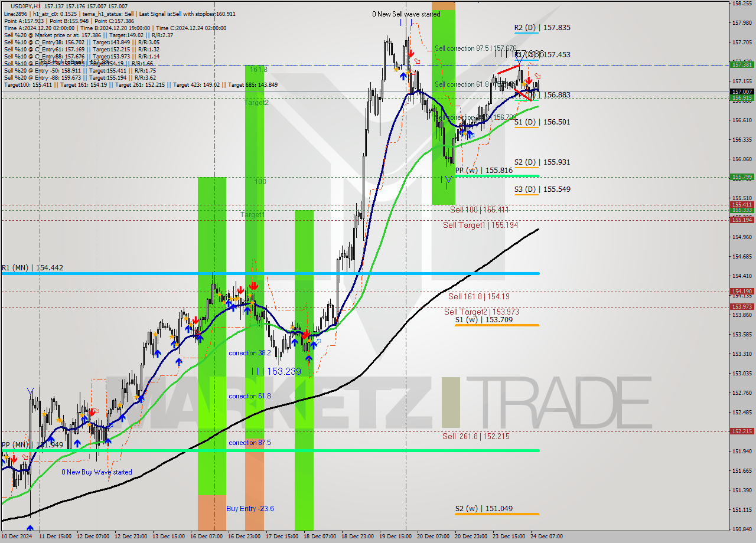Click the green 'Target2' zone label
The image size is (756, 543).
pos(256,102)
